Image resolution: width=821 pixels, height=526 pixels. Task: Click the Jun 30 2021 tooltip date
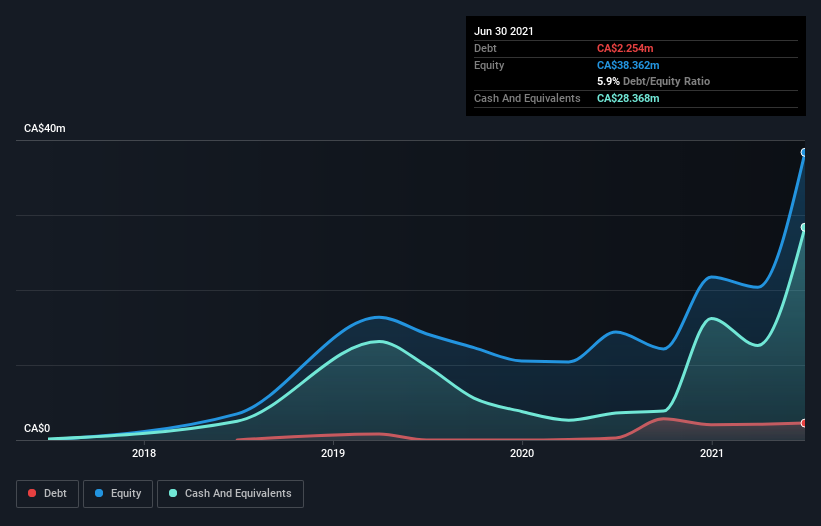tap(504, 31)
